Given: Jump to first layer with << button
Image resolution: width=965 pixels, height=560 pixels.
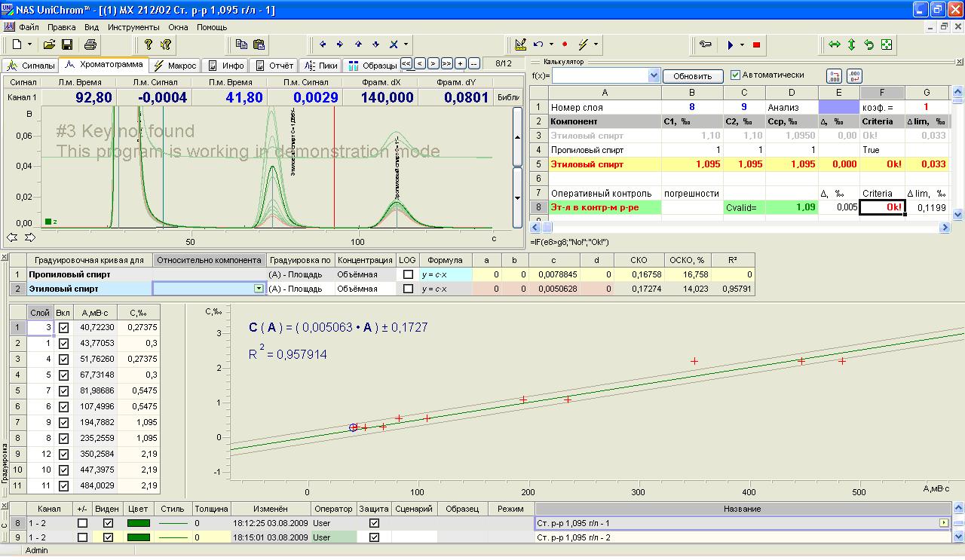Looking at the screenshot, I should (406, 64).
